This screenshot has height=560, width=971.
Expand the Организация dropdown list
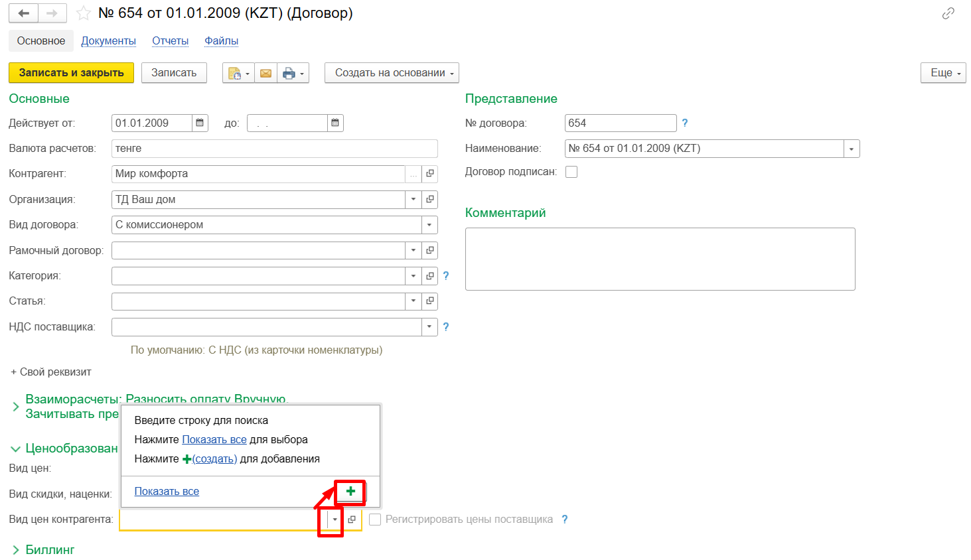[413, 199]
